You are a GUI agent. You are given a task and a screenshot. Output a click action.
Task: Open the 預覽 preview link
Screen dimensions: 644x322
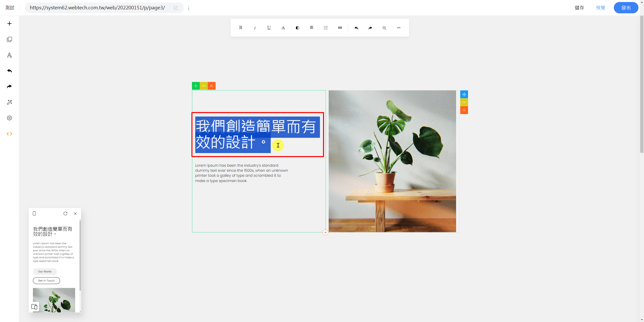[x=600, y=8]
